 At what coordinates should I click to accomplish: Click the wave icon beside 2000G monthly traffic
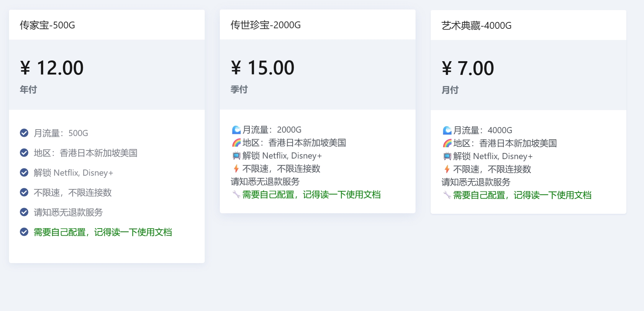click(236, 130)
